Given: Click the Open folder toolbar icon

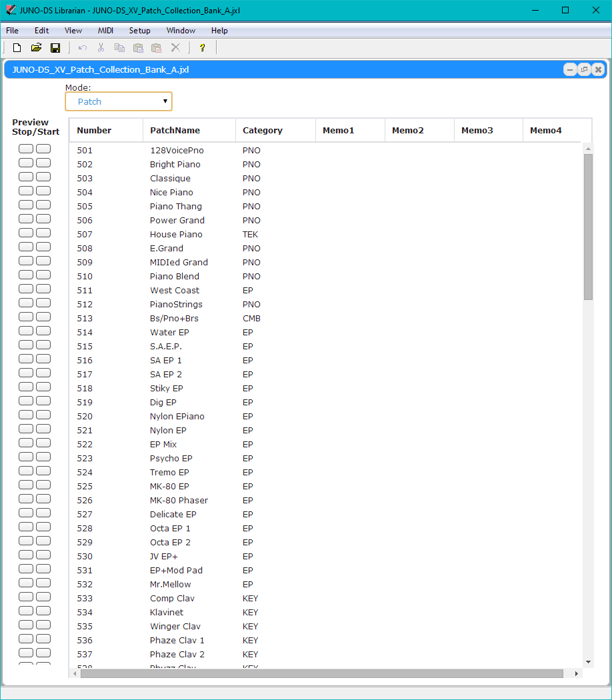Looking at the screenshot, I should pyautogui.click(x=36, y=47).
